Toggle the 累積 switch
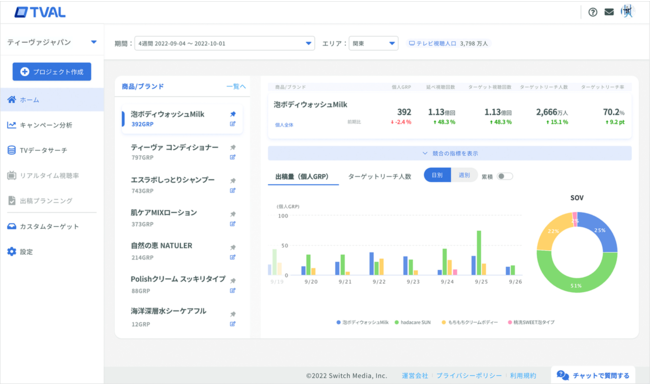 [x=505, y=176]
